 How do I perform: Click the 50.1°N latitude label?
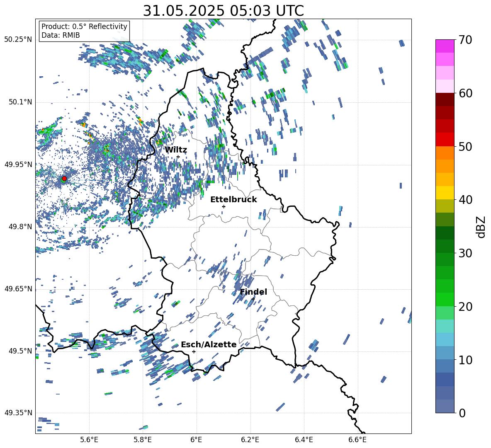20,102
